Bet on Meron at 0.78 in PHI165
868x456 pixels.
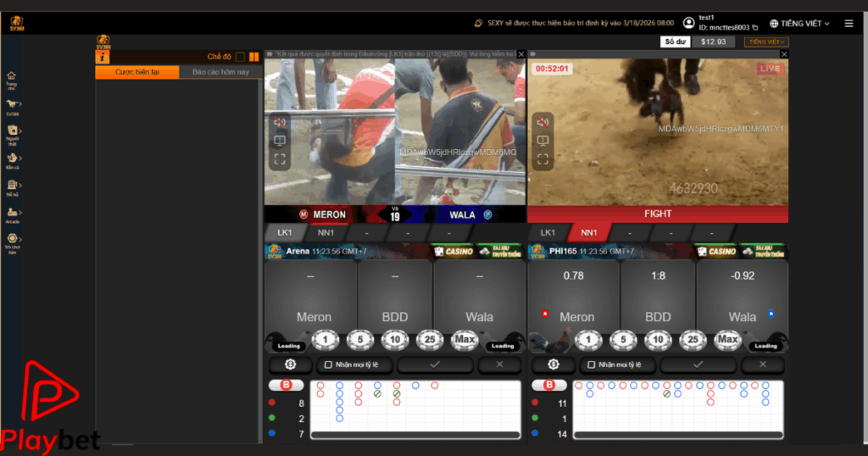(573, 297)
